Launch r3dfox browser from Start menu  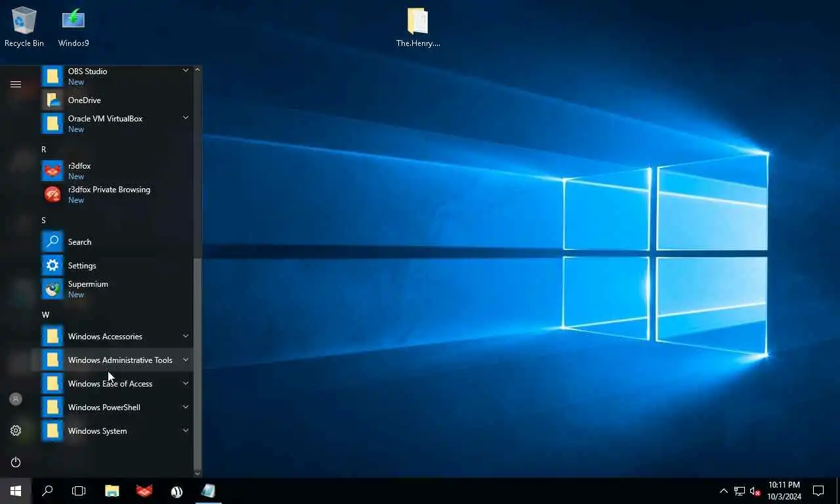coord(115,171)
